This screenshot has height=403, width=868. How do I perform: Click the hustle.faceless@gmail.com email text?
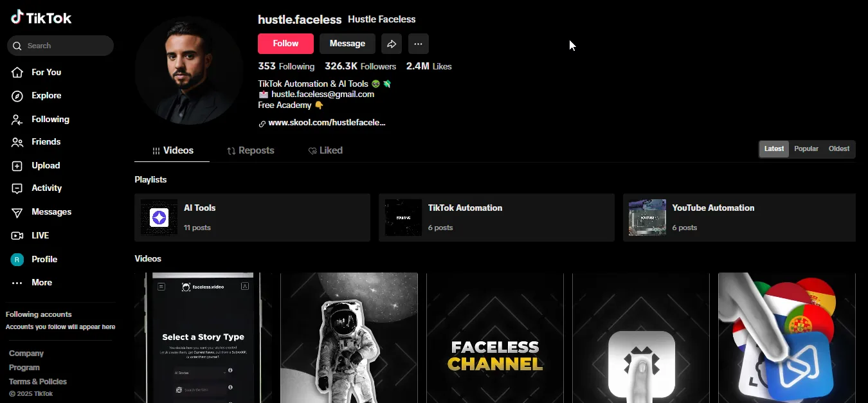tap(323, 94)
